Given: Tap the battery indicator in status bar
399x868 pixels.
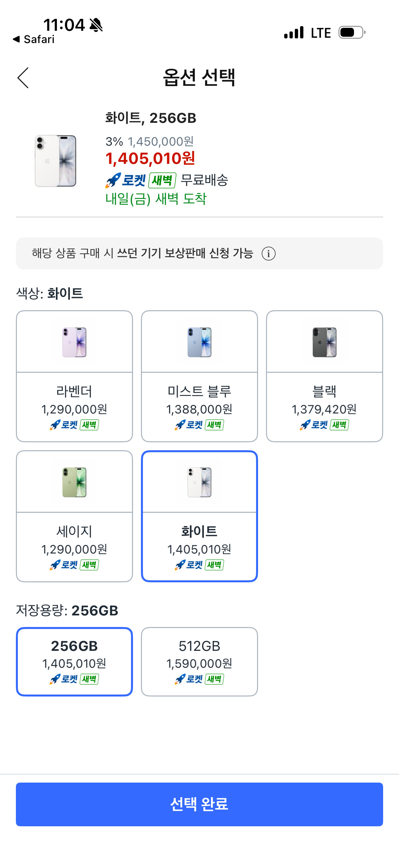Looking at the screenshot, I should point(352,33).
